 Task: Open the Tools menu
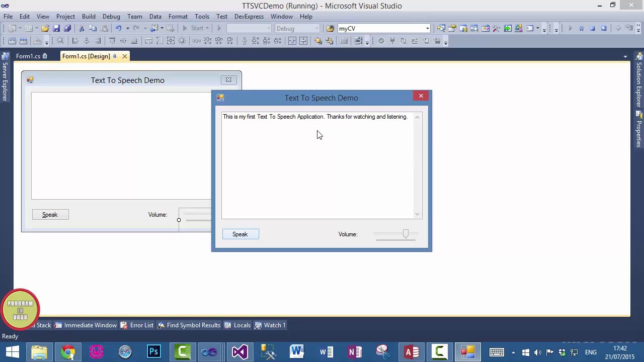pyautogui.click(x=202, y=16)
